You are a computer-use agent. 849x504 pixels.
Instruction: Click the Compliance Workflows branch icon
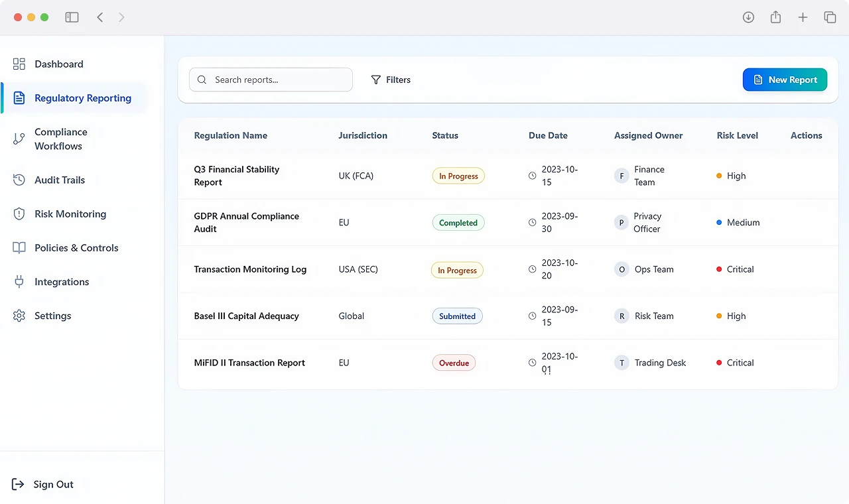[x=19, y=139]
